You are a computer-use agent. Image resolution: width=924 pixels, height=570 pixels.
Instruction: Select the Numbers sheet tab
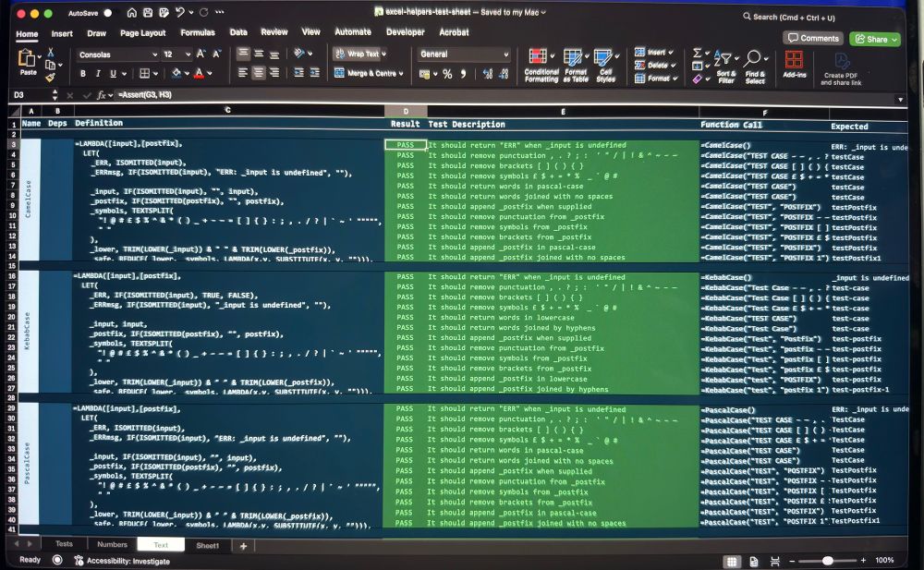tap(112, 545)
